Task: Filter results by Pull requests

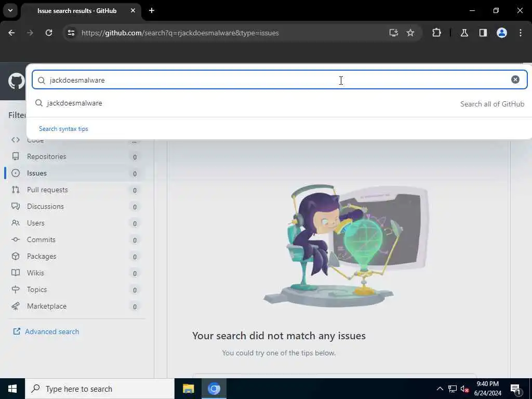Action: [75, 190]
